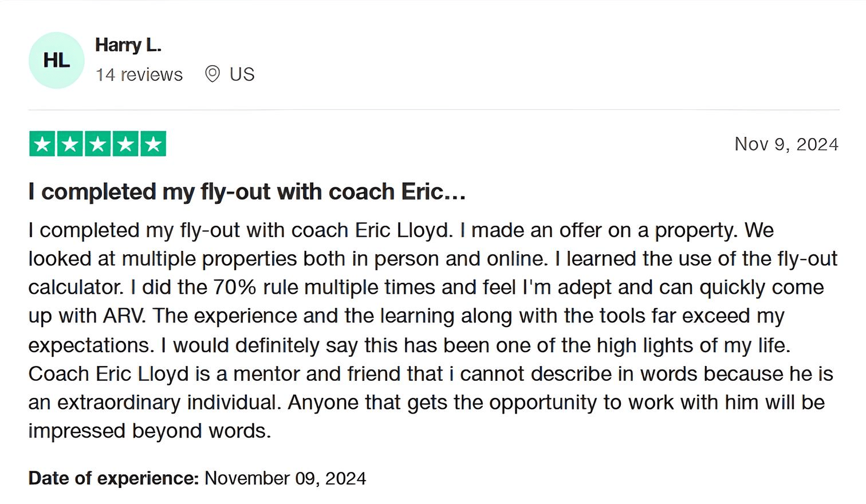The width and height of the screenshot is (866, 504).
Task: Open the 14 reviews count link
Action: (139, 74)
